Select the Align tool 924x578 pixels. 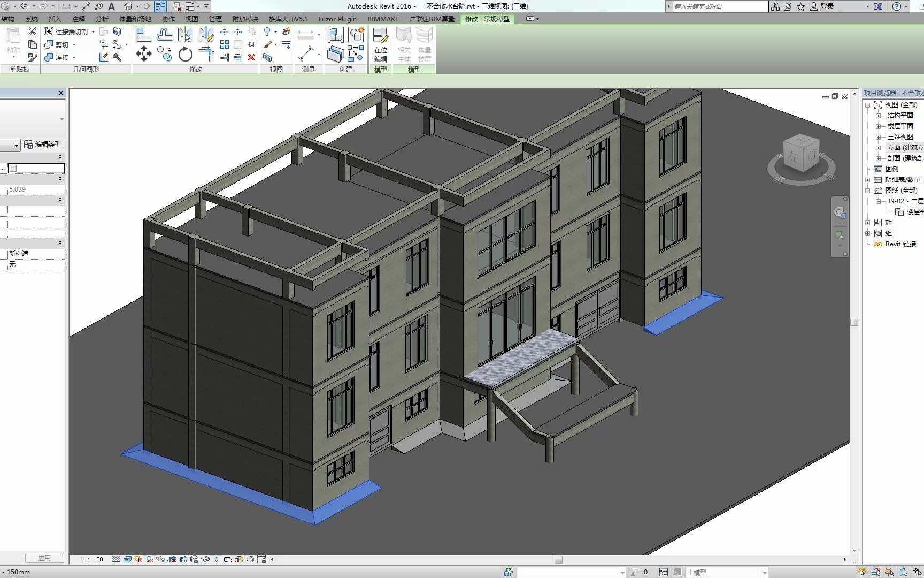click(143, 35)
